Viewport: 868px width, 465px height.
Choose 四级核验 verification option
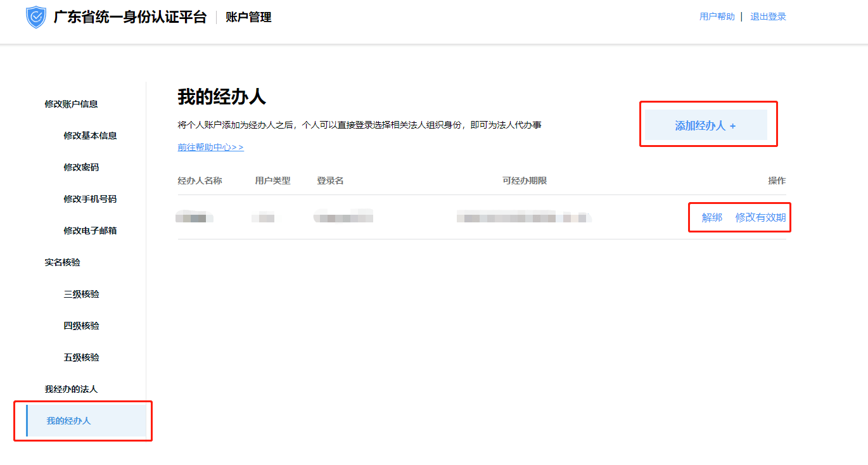[x=81, y=326]
